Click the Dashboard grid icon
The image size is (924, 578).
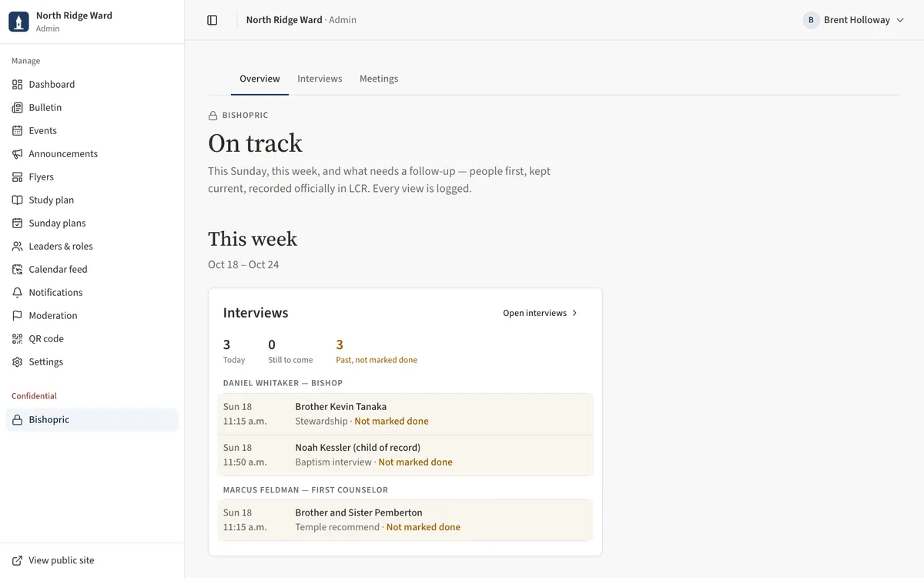coord(18,85)
